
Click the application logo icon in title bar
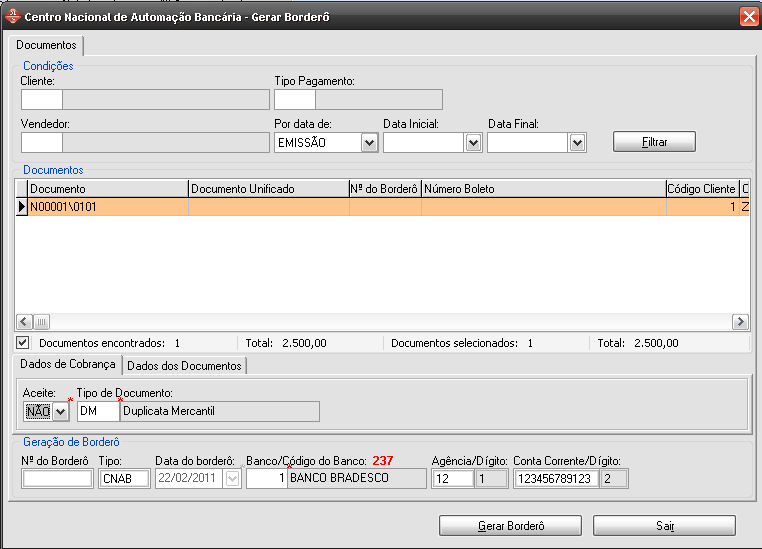coord(12,17)
